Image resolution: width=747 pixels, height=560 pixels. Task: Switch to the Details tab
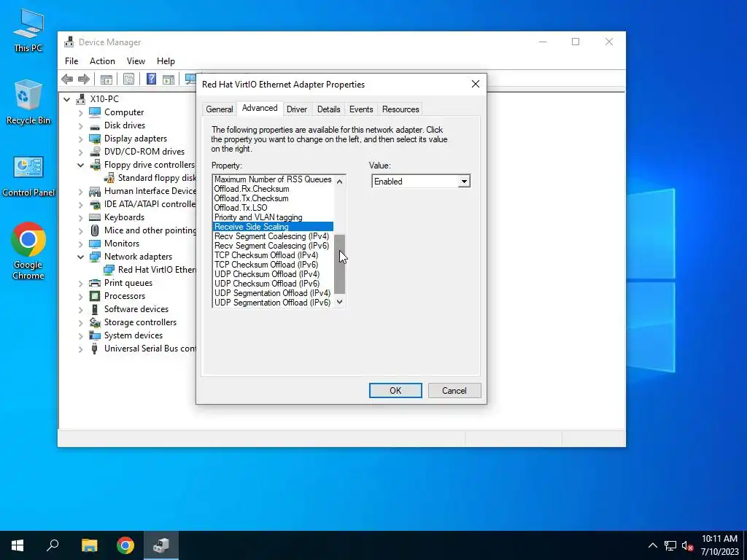tap(329, 109)
